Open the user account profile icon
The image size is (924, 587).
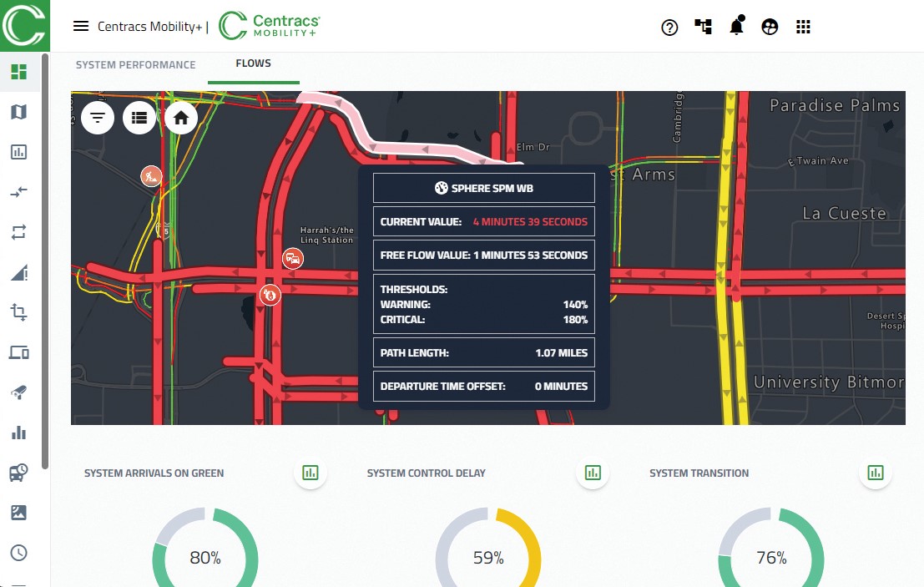tap(770, 27)
